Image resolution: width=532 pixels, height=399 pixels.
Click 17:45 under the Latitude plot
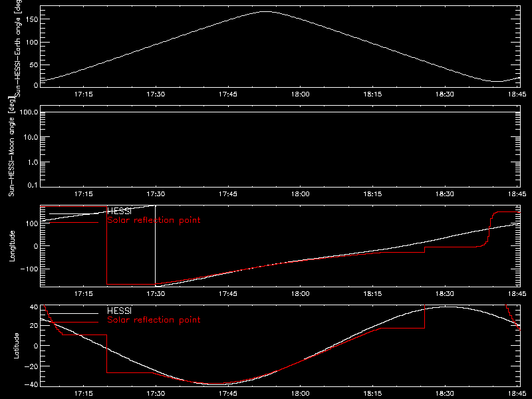pos(228,393)
